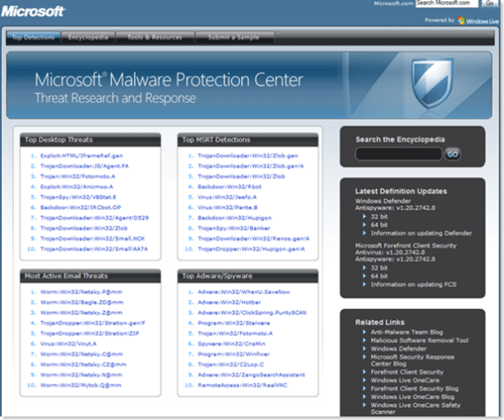Screen dimensions: 504x420
Task: Click the Microsoft logo
Action: pyautogui.click(x=33, y=11)
